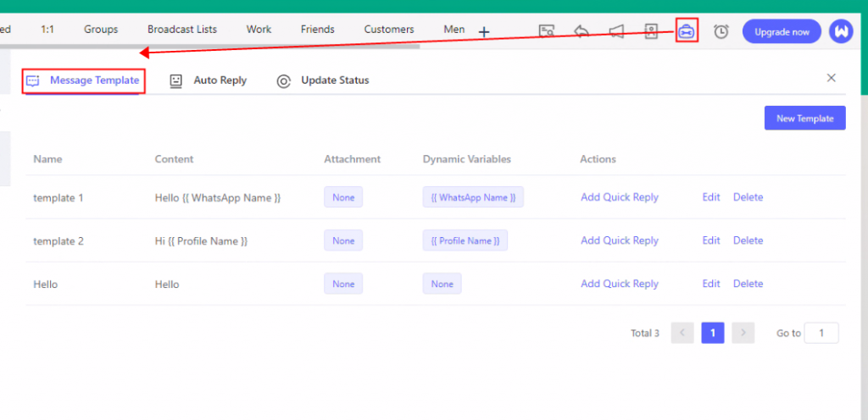This screenshot has width=868, height=420.
Task: Delete the Hello template
Action: pos(748,284)
